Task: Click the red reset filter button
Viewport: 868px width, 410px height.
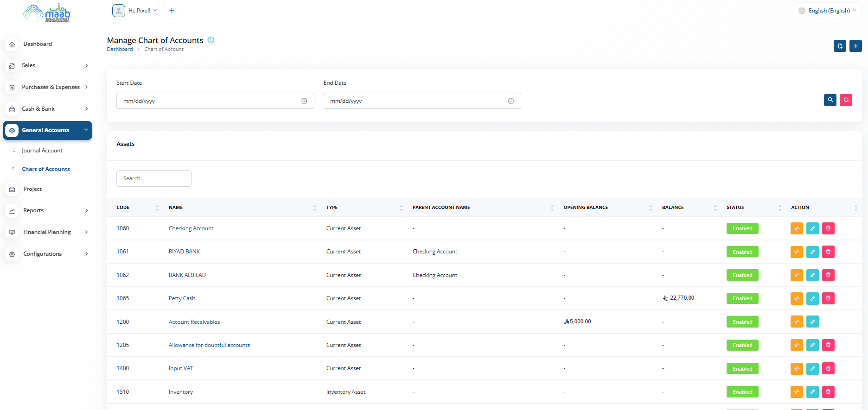Action: coord(846,100)
